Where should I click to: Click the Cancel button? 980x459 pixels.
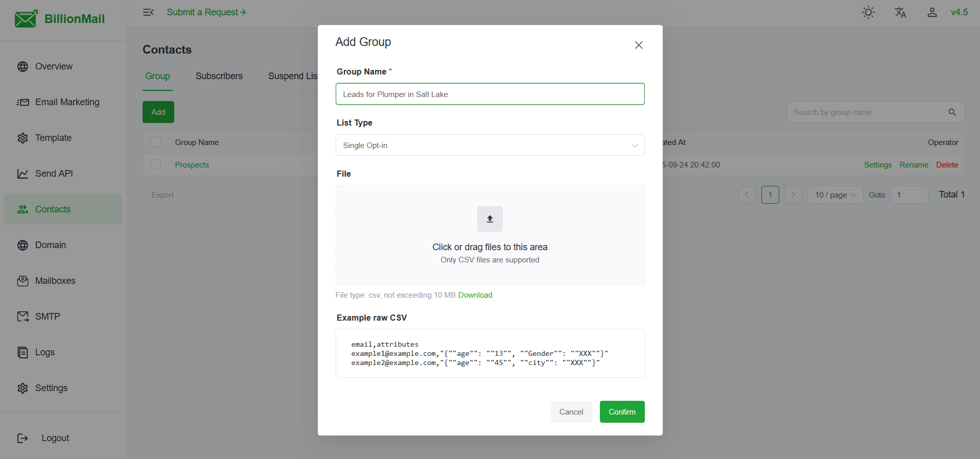(571, 412)
